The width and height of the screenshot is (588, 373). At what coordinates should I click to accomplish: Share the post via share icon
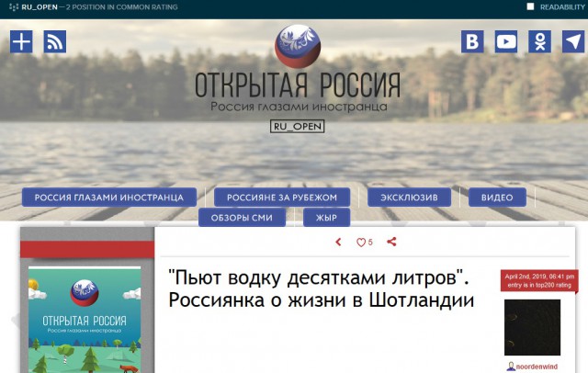click(x=391, y=242)
